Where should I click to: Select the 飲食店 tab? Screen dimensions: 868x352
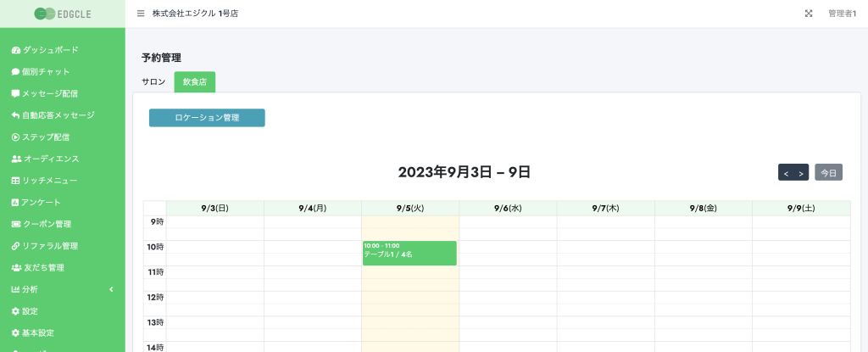coord(195,81)
